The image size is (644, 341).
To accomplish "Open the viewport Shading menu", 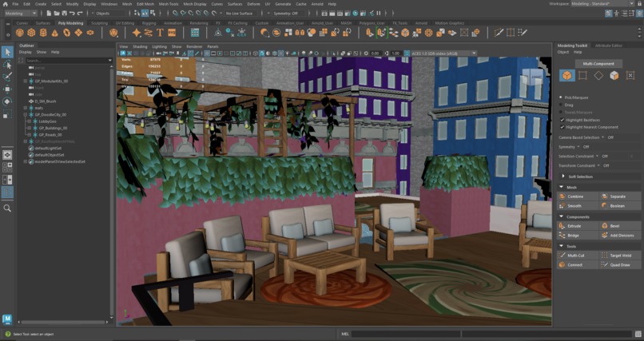I will [x=140, y=47].
